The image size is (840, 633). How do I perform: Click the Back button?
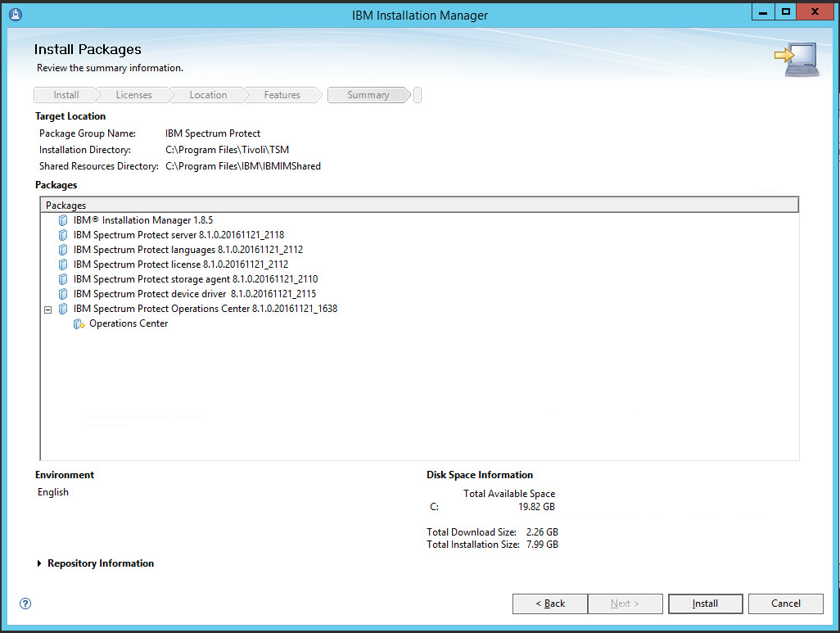click(549, 604)
